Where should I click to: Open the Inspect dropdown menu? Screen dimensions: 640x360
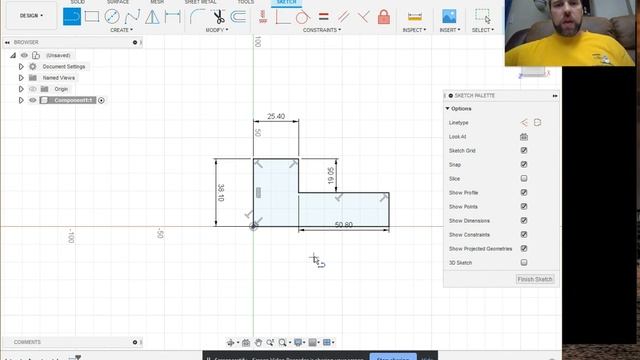(x=414, y=30)
